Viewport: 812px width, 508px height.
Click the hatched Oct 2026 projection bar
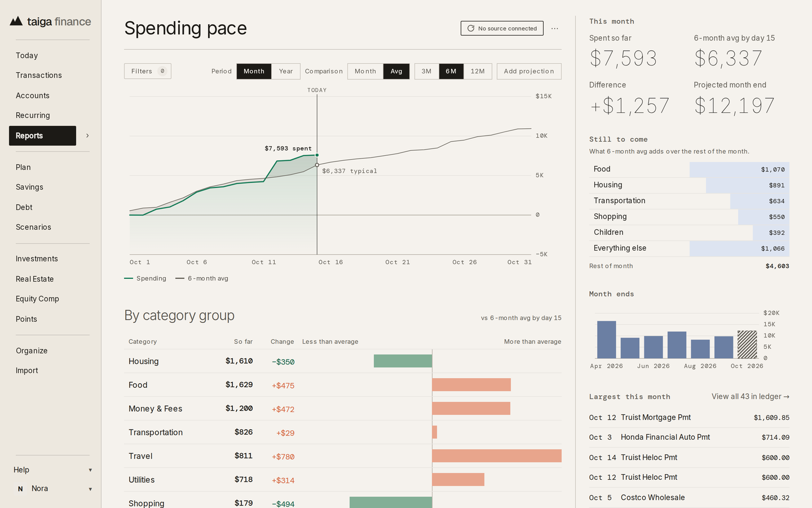747,344
